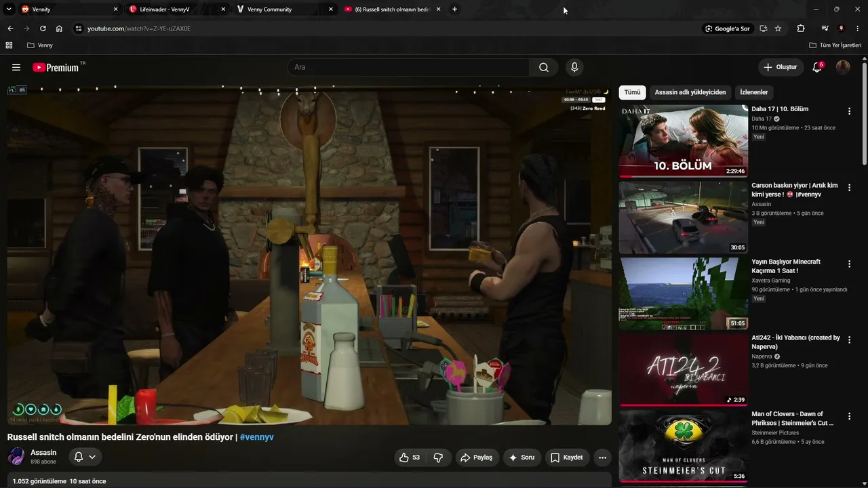
Task: Close the Venny Community tab
Action: (x=331, y=9)
